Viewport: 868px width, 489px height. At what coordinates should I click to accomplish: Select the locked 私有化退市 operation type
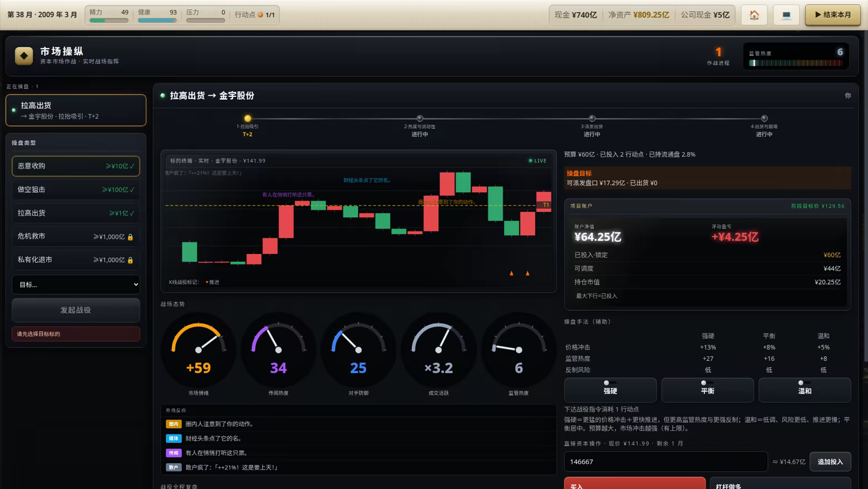coord(76,260)
